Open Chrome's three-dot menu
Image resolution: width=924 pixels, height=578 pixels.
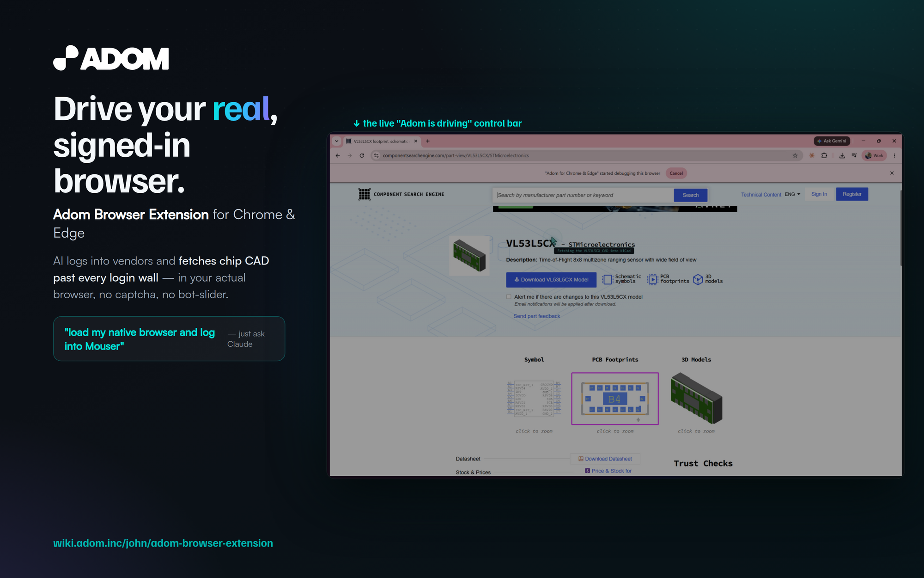pos(894,155)
